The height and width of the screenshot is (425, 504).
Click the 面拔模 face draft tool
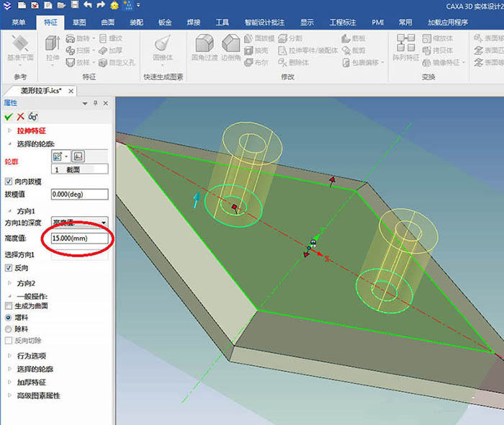259,39
